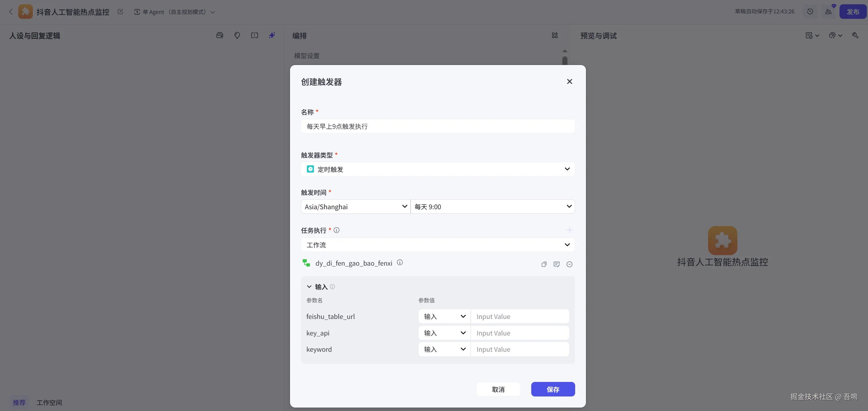The image size is (868, 411).
Task: Open the 触发器类型 dropdown
Action: pos(438,169)
